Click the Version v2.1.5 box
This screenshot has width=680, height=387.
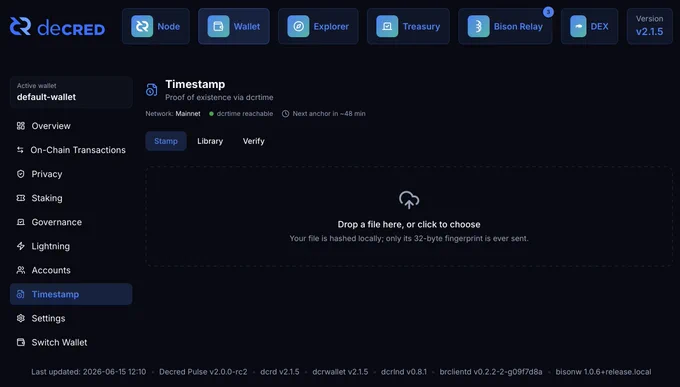pos(650,26)
